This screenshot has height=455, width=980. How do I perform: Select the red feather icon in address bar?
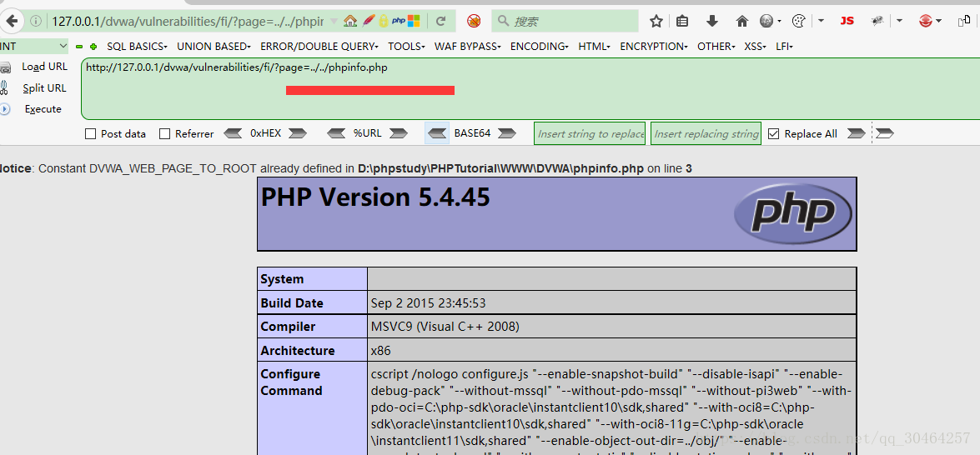click(369, 21)
